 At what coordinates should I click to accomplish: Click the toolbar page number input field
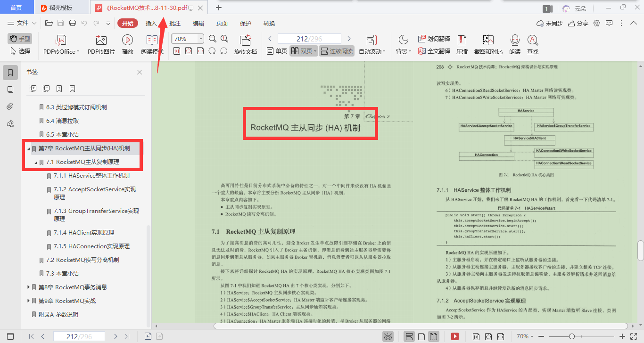(309, 39)
